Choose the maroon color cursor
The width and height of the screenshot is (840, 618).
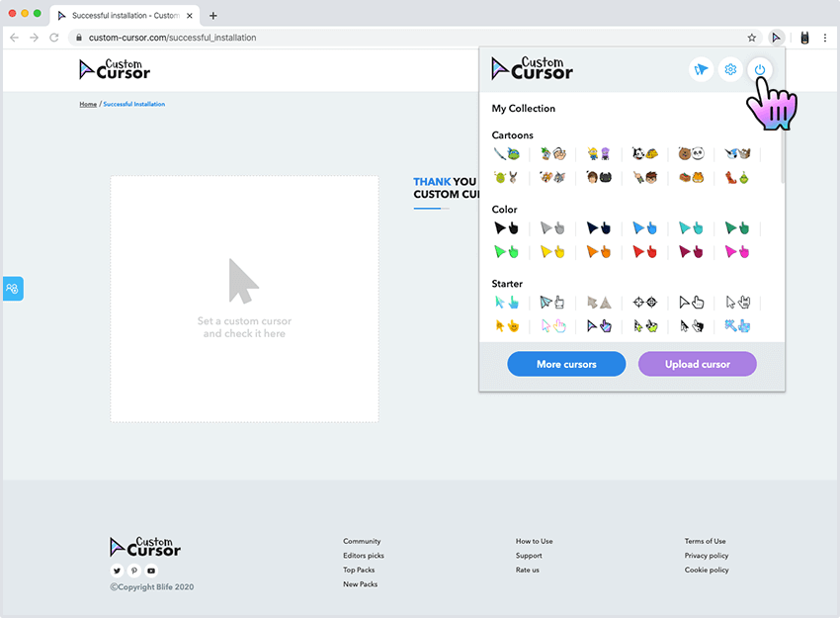pos(691,252)
